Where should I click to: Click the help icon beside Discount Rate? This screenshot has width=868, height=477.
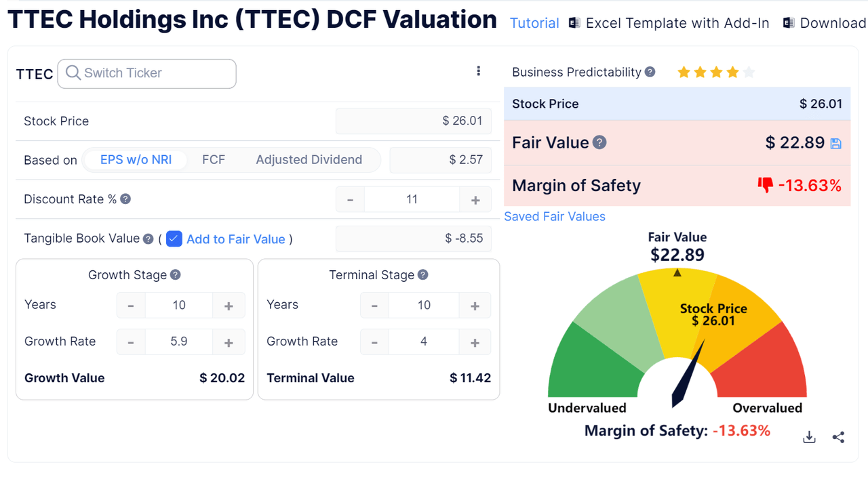coord(126,199)
